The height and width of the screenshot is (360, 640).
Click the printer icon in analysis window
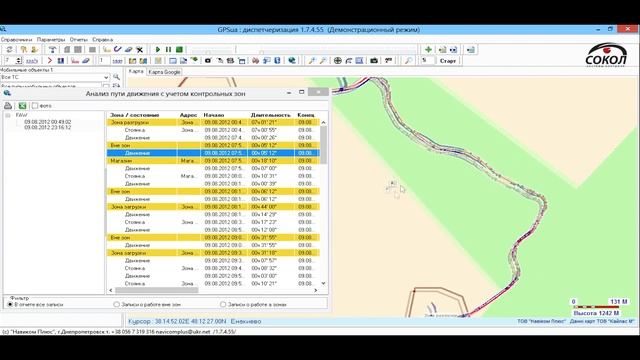click(x=8, y=106)
